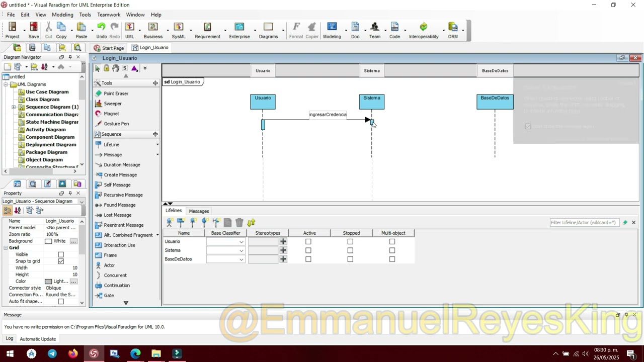Check Stopped for Usuario row

click(x=350, y=242)
